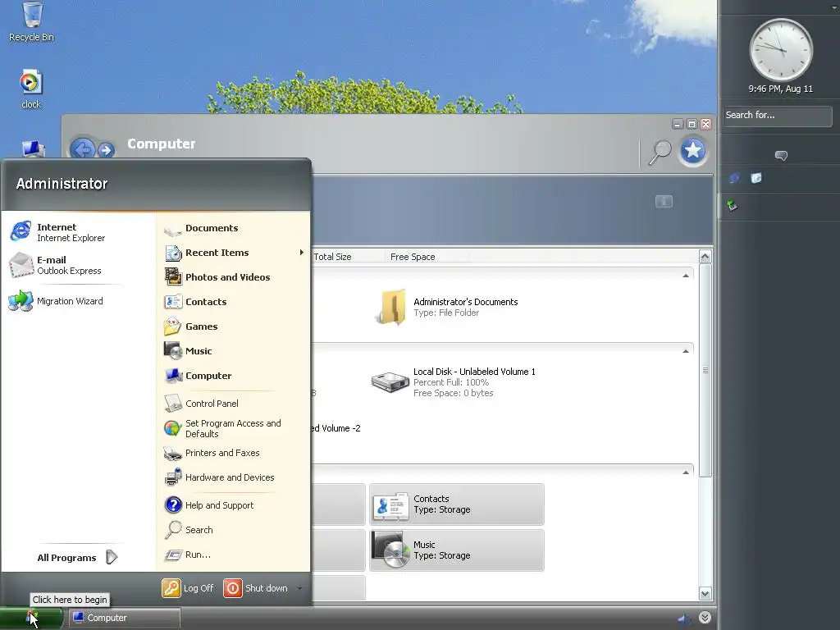Click the sidebar Search for field
Viewport: 840px width, 630px height.
[778, 115]
